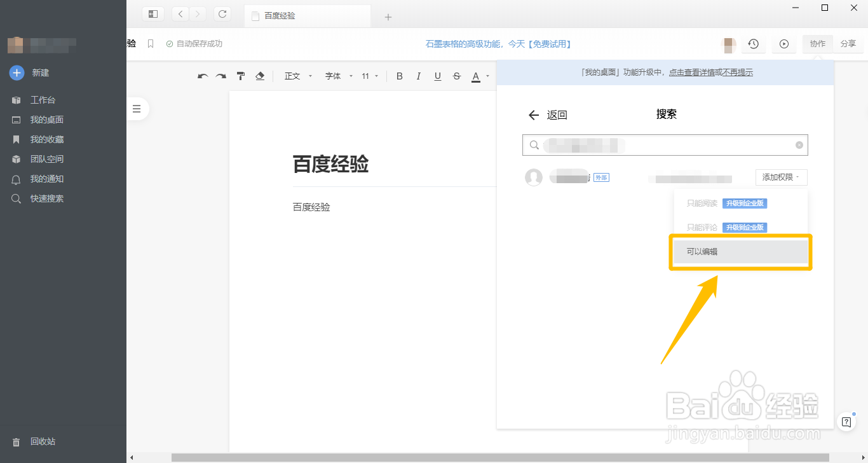Open the font size 11 dropdown

pyautogui.click(x=370, y=76)
